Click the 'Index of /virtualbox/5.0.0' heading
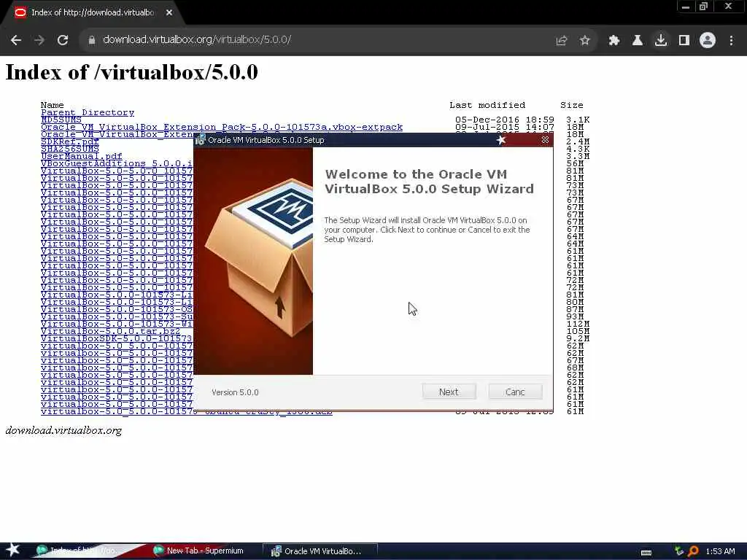 [x=131, y=72]
